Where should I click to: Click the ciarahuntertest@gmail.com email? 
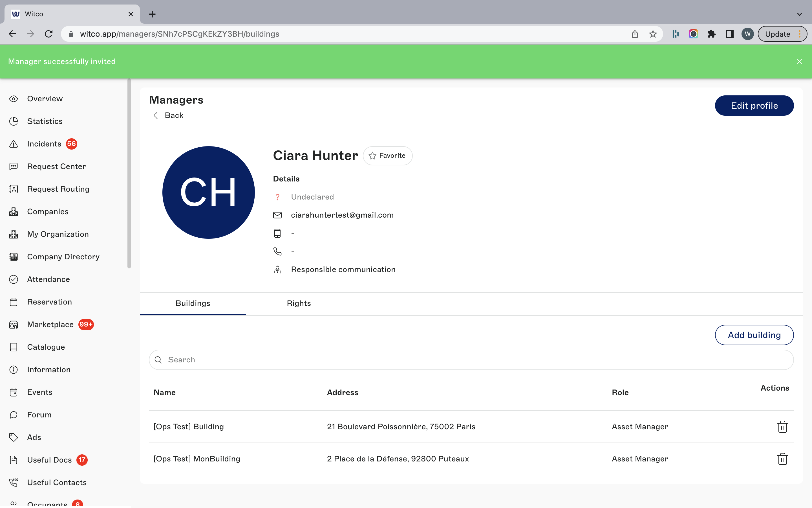342,215
